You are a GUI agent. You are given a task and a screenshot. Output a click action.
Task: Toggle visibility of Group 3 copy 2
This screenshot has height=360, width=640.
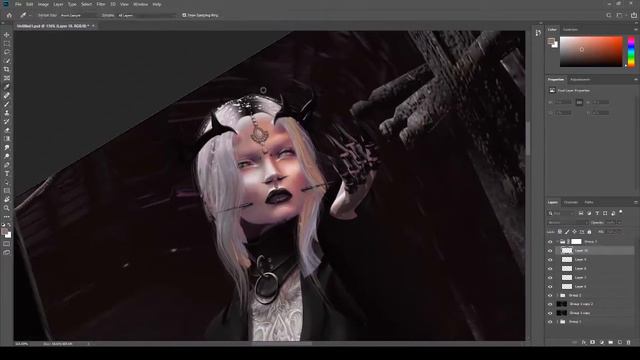coord(550,304)
